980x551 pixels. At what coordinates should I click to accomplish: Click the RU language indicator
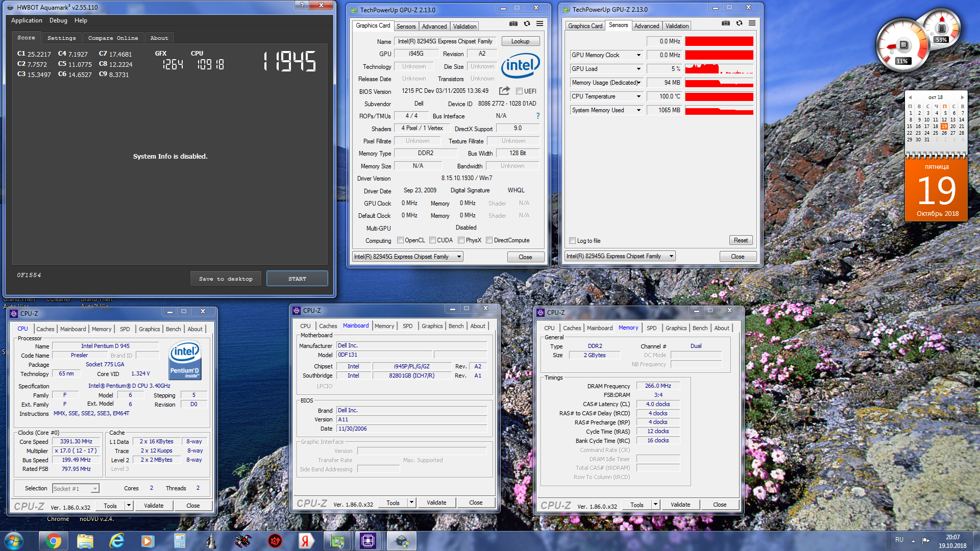[899, 540]
